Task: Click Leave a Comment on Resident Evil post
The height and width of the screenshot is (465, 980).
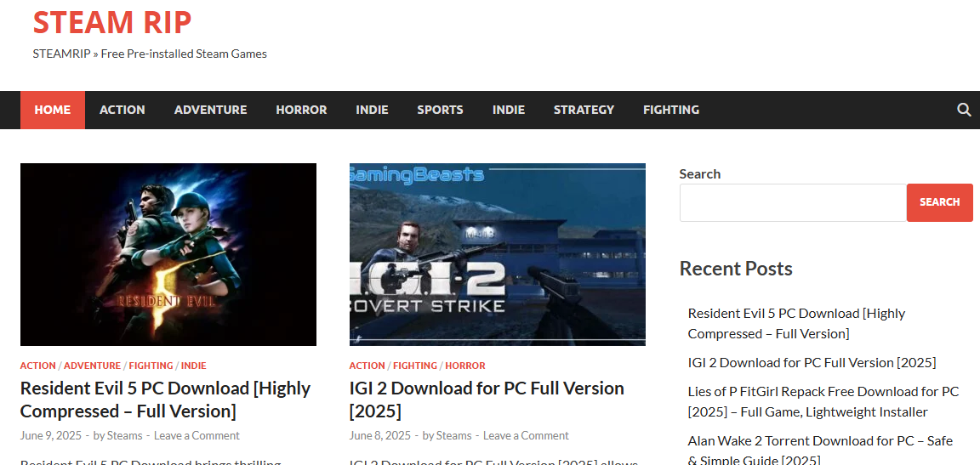Action: pos(197,435)
